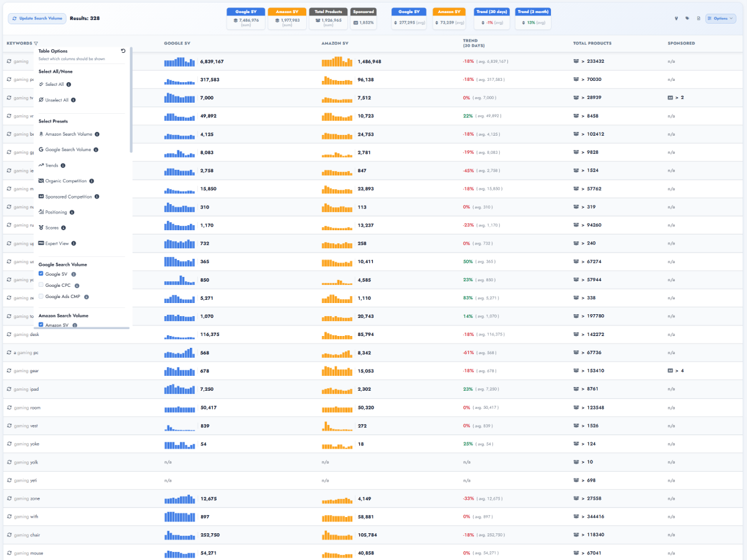Click the plug icon in top toolbar
The image size is (747, 560).
coord(676,18)
